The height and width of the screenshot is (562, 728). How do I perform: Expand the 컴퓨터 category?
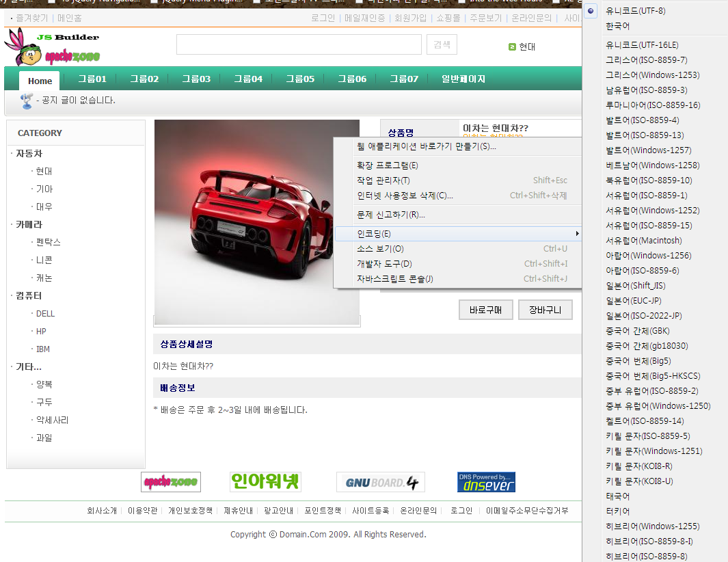[29, 296]
